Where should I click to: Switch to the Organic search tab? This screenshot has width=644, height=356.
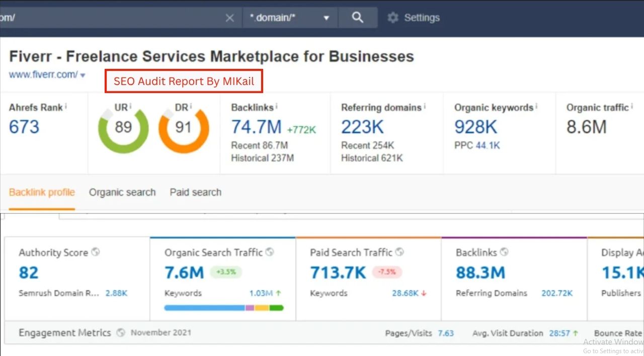pos(122,192)
